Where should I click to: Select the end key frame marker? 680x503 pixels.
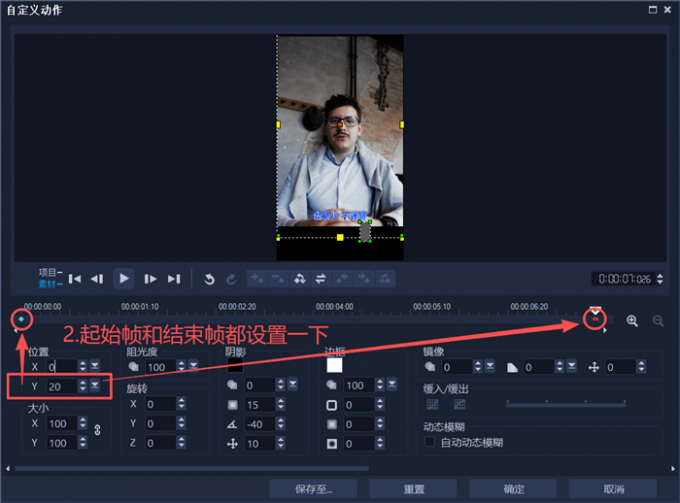coord(595,319)
